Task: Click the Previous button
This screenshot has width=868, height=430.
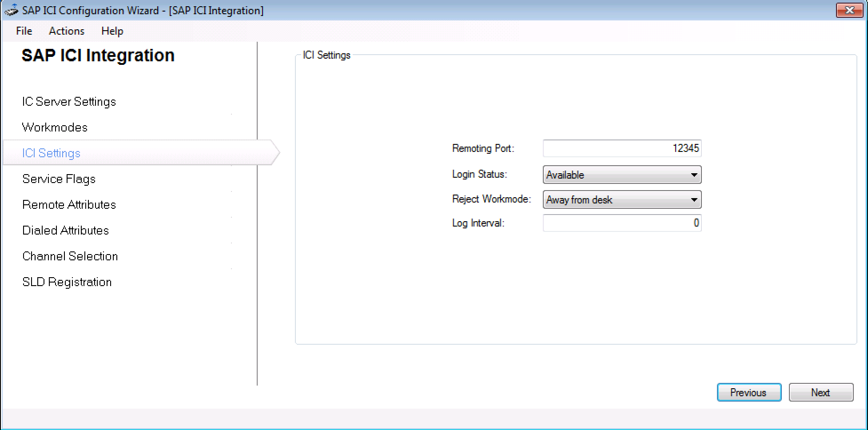Action: tap(749, 393)
